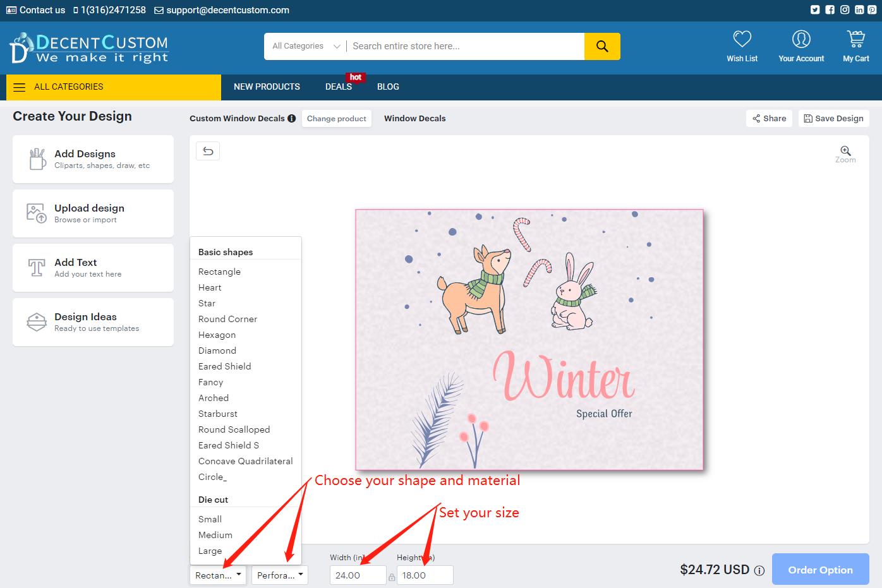Expand the All Categories search dropdown
The image size is (882, 588).
[x=306, y=46]
